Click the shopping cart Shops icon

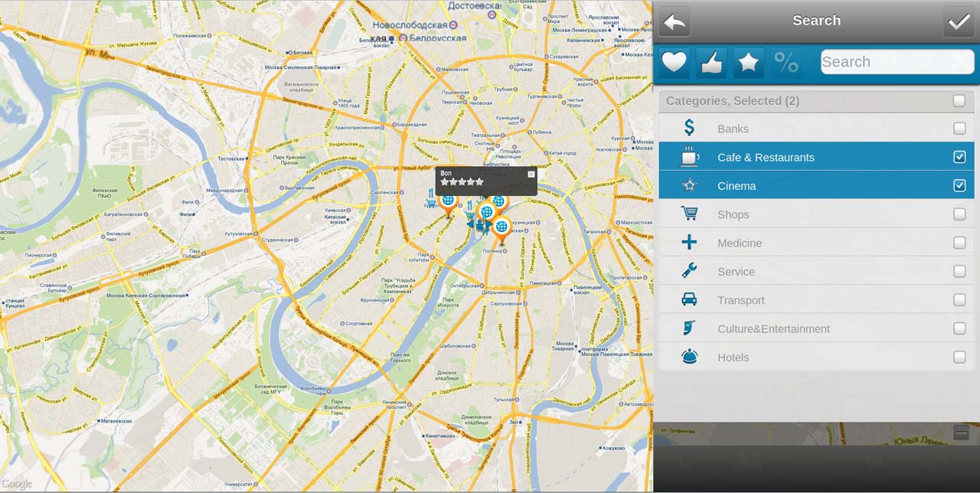coord(689,214)
